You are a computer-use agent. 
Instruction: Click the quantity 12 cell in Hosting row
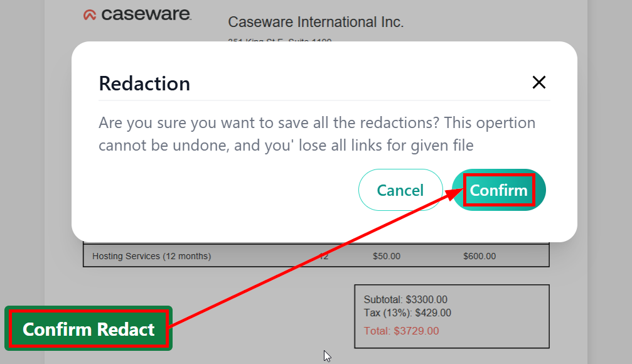point(324,256)
